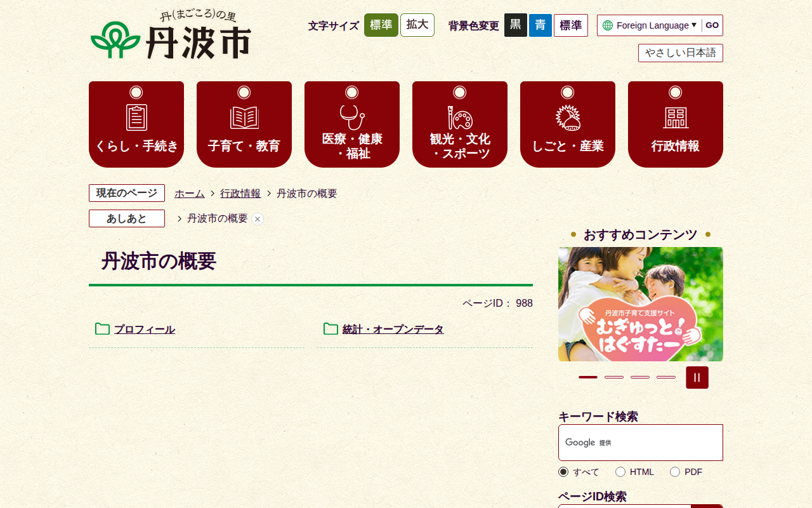Select the PDF search radio button

675,472
